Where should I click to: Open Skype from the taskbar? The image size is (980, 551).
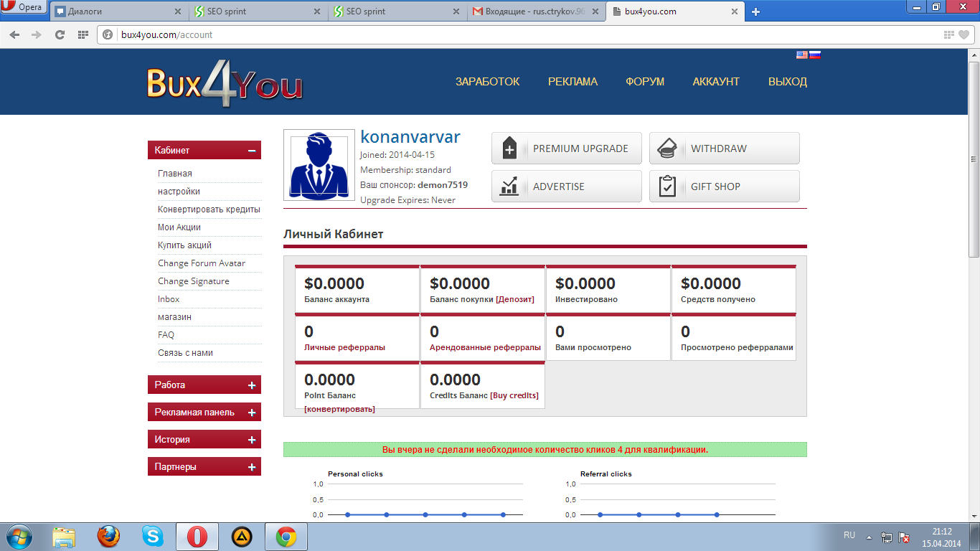click(153, 537)
